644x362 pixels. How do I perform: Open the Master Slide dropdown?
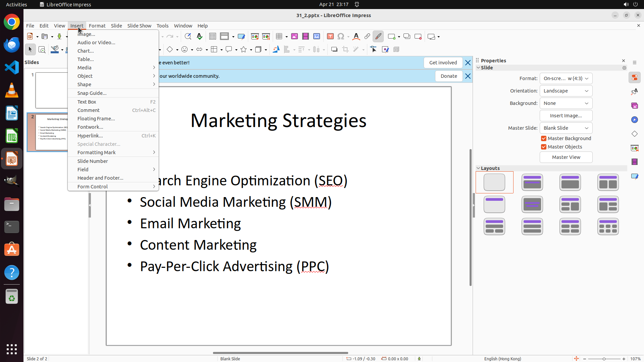coord(566,128)
